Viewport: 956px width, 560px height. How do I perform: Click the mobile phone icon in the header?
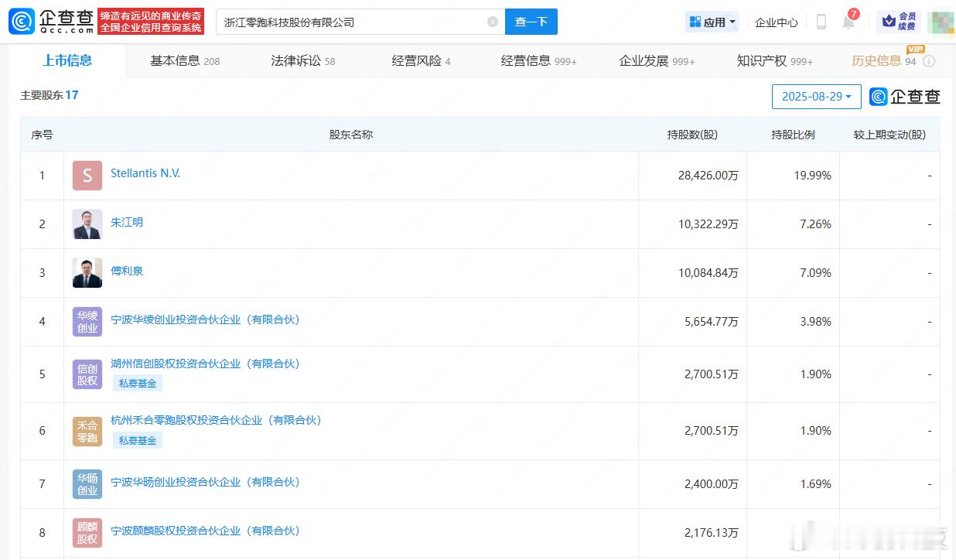tap(821, 22)
